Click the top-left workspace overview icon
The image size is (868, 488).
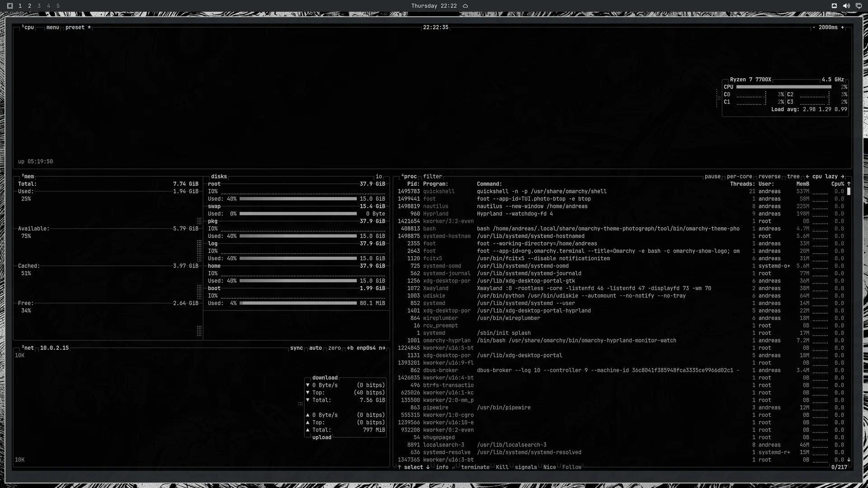point(10,6)
